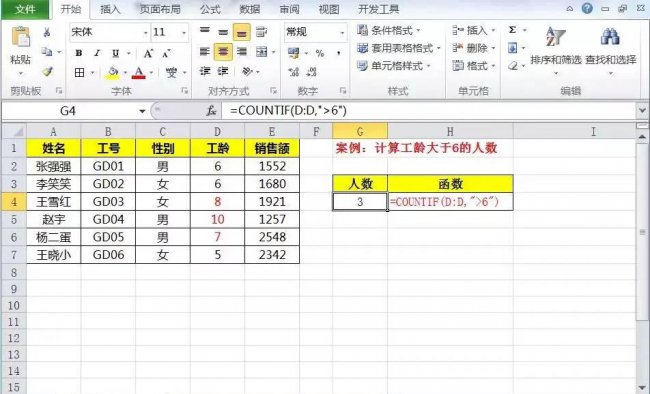Switch to Data (数据) tab
Viewport: 650px width, 394px height.
(250, 9)
